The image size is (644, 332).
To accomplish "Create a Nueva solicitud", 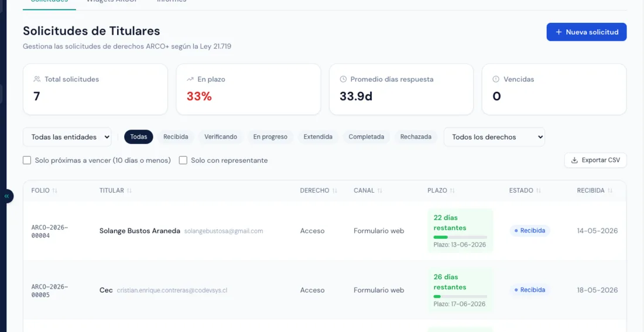I will pos(587,32).
